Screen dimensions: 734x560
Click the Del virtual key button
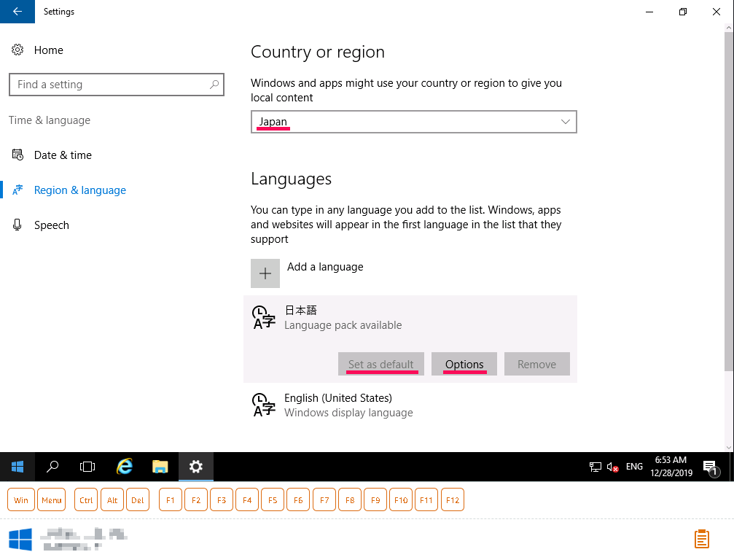point(138,500)
